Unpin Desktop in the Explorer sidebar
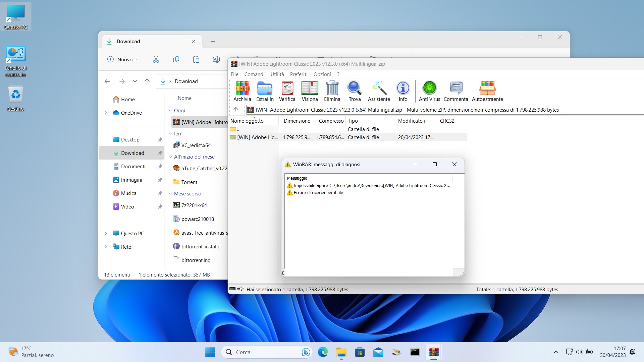 coord(160,139)
